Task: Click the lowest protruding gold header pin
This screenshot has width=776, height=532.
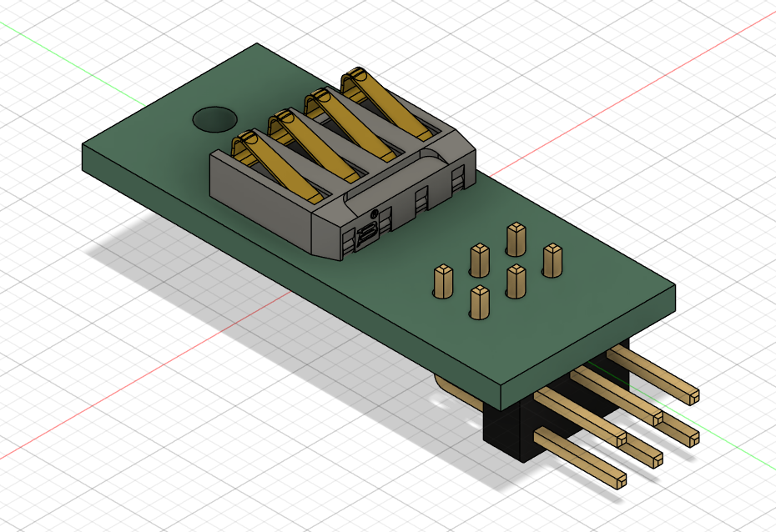Action: 580,458
